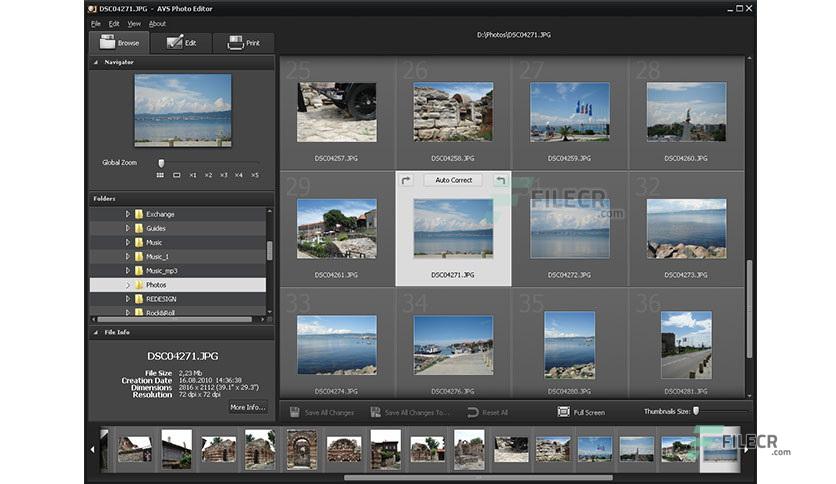Viewport: 836px width, 484px height.
Task: Collapse the Navigator panel
Action: coord(96,62)
